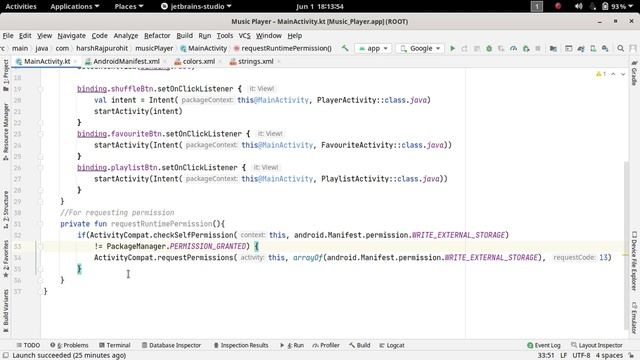The image size is (640, 360).
Task: Open the Favorites side panel
Action: click(x=6, y=258)
